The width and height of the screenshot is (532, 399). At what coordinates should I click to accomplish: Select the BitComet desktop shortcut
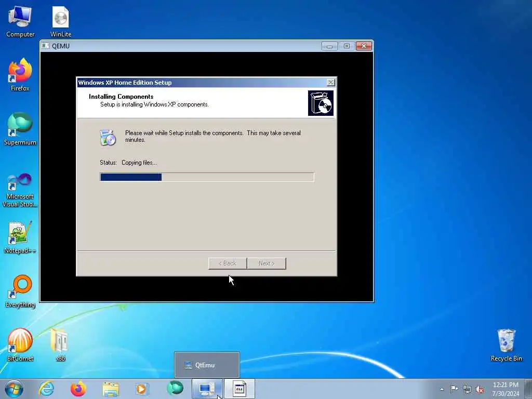tap(20, 345)
